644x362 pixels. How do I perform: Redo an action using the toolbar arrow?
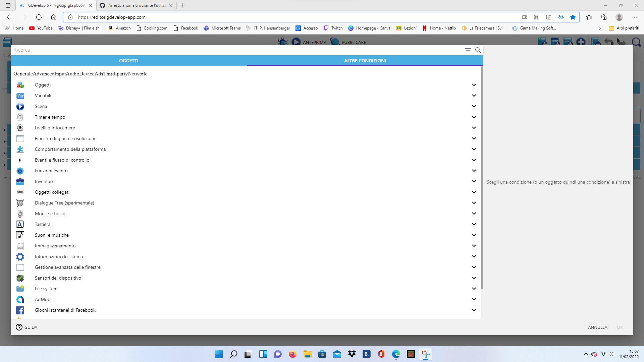point(622,42)
